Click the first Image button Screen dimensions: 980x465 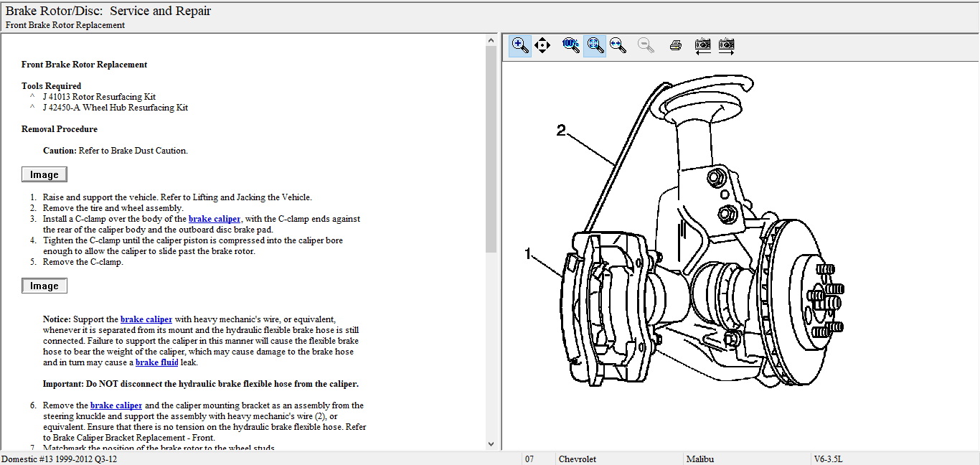(44, 174)
